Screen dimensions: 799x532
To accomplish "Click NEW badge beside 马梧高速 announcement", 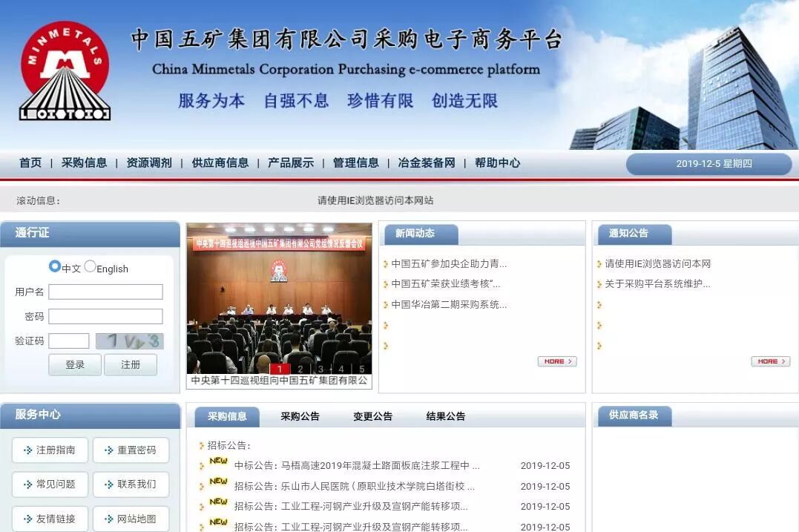I will (219, 461).
